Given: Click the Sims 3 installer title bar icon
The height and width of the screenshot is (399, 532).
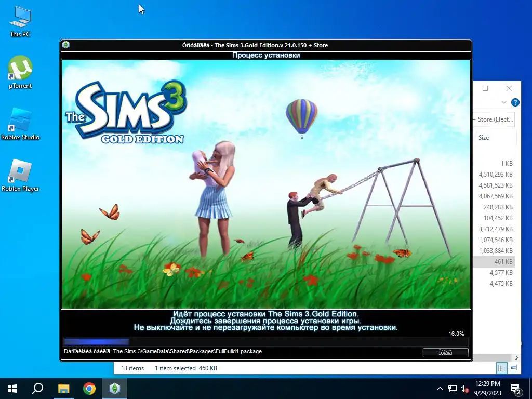Looking at the screenshot, I should pyautogui.click(x=66, y=45).
